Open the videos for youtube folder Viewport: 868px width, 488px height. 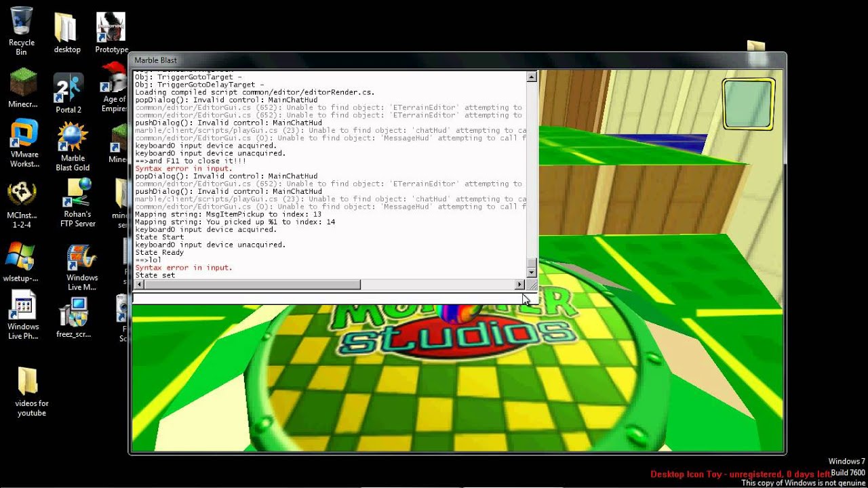coord(31,391)
